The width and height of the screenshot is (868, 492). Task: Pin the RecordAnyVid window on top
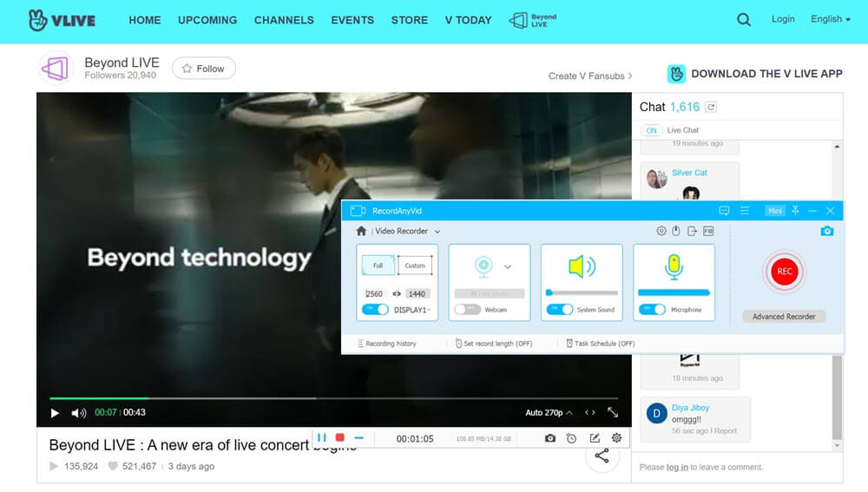tap(795, 210)
